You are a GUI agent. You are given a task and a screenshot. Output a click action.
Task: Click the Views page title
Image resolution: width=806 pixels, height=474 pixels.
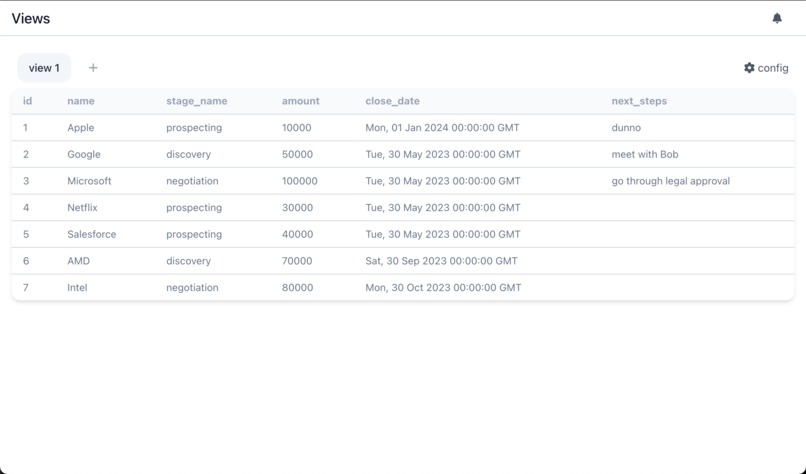31,19
